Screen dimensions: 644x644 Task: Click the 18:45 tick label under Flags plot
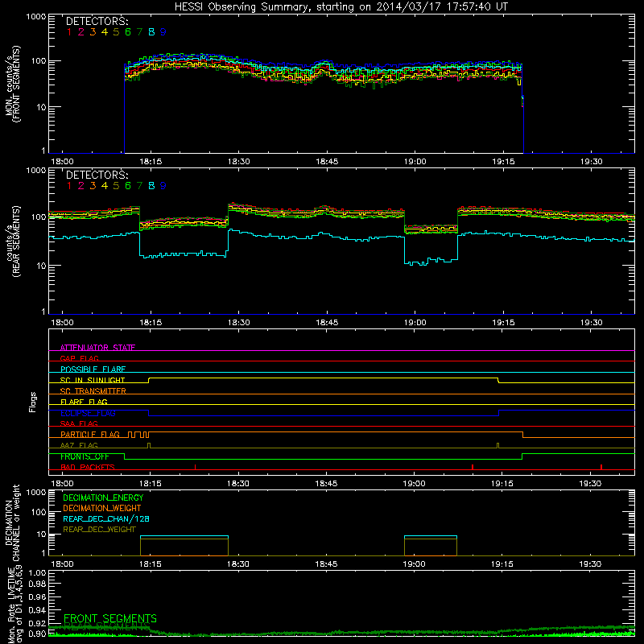[x=326, y=484]
